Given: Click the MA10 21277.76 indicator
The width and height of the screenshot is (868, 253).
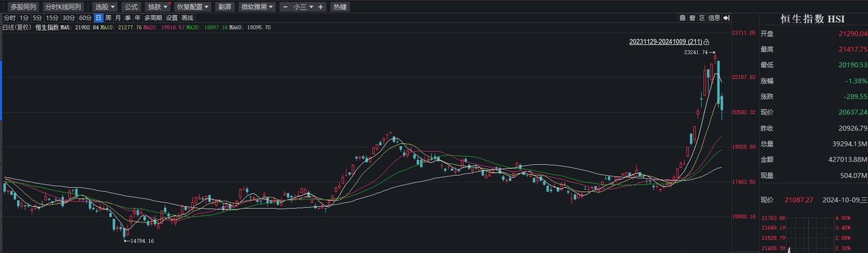Looking at the screenshot, I should (121, 27).
